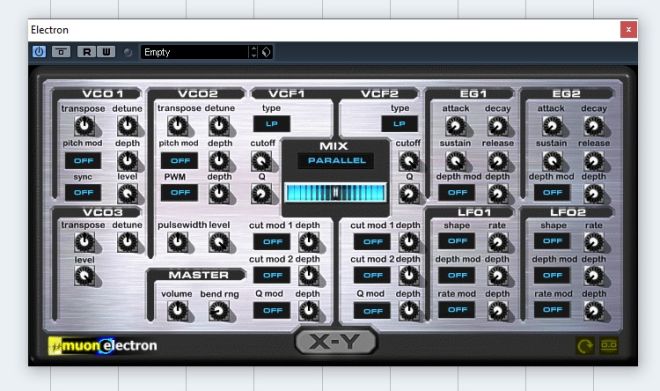Open VCF1 cut mod 2 source selector
This screenshot has height=391, width=660.
[x=271, y=275]
